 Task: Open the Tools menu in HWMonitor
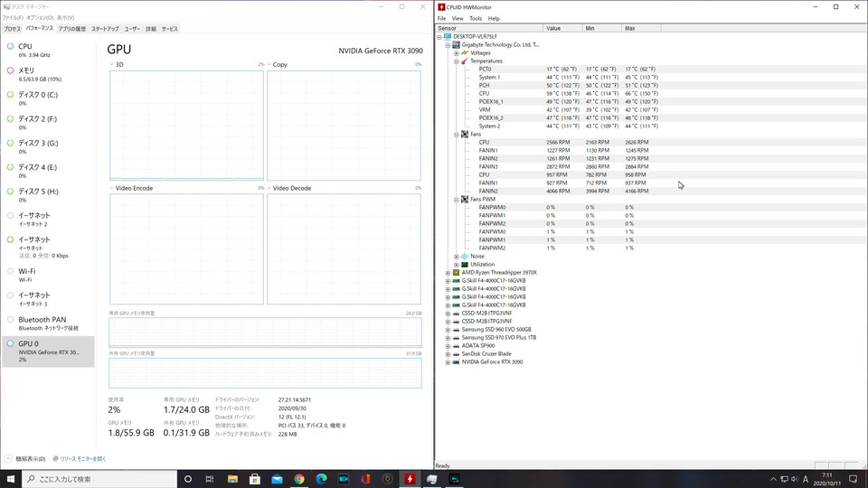476,18
